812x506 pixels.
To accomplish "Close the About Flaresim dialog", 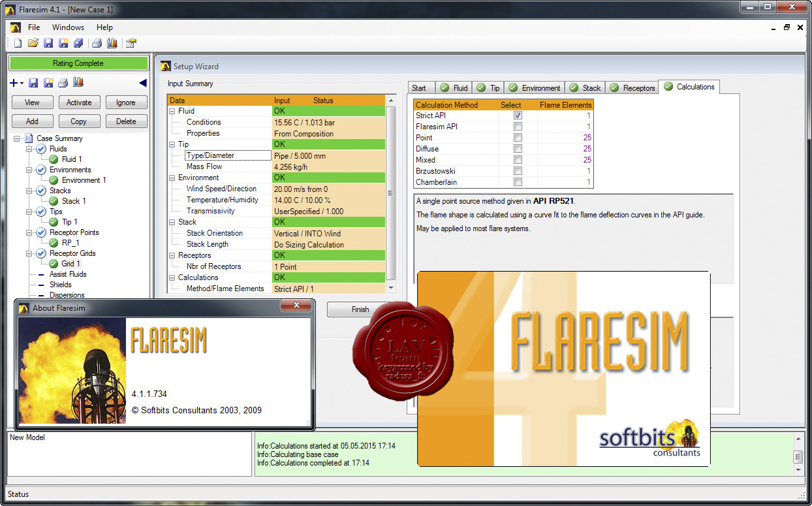I will point(297,306).
